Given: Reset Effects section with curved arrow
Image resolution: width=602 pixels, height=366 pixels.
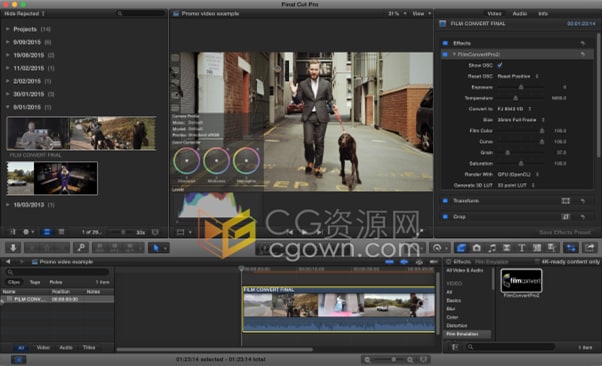Looking at the screenshot, I should pos(582,43).
